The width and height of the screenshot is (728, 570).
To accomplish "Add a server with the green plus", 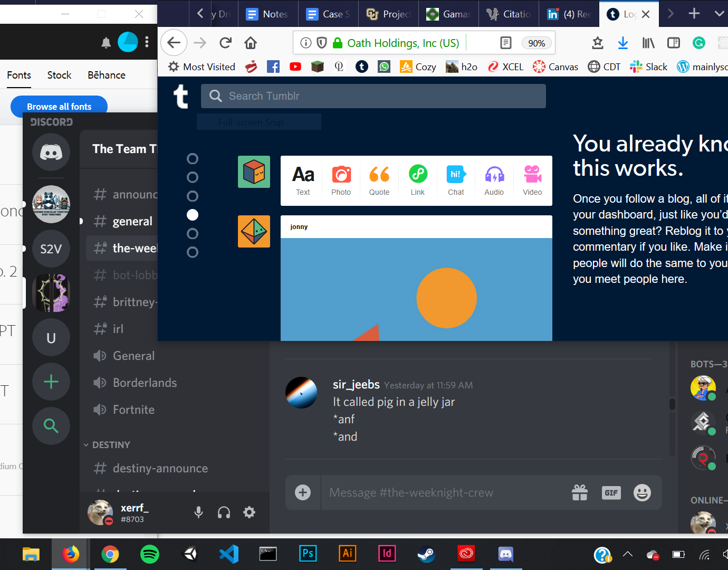I will pos(51,382).
